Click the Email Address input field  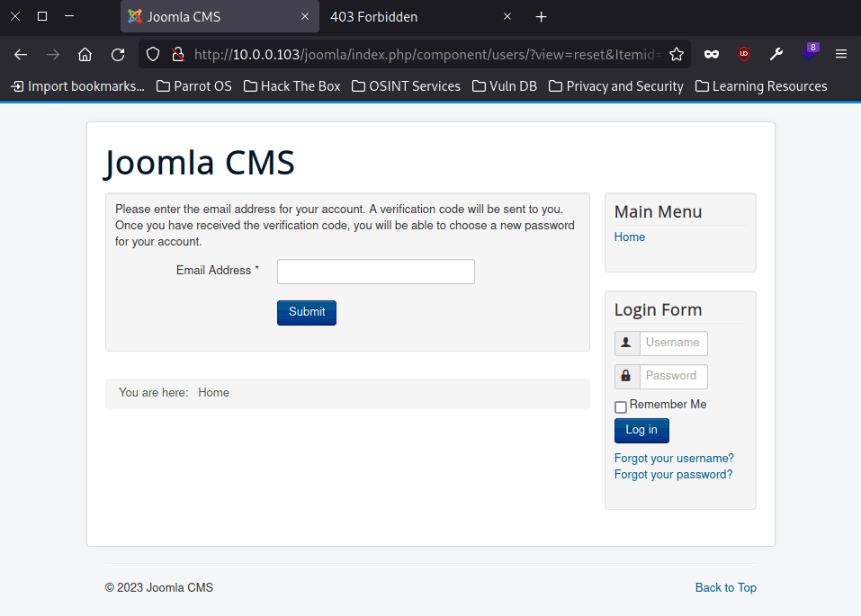click(x=375, y=271)
